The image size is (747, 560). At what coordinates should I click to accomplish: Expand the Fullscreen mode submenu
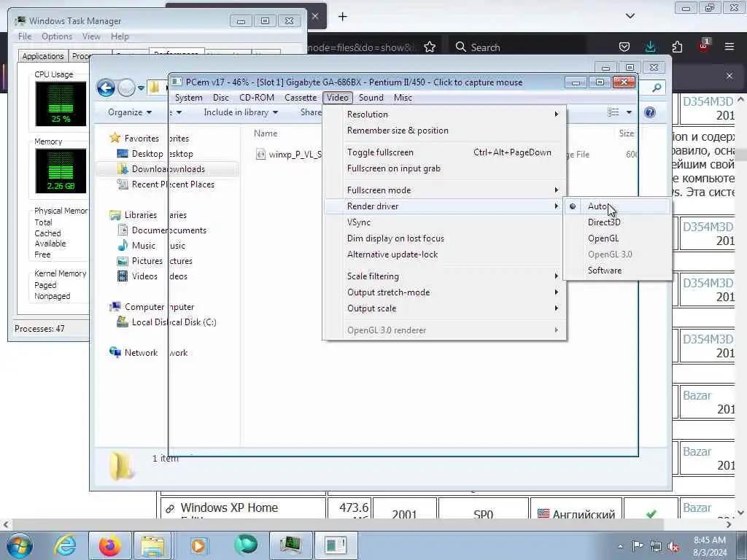click(x=444, y=190)
